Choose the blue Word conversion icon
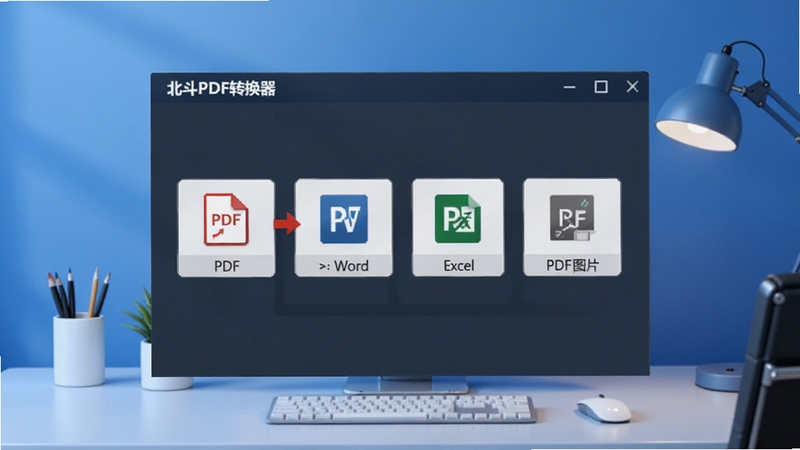Viewport: 800px width, 450px height. tap(344, 219)
